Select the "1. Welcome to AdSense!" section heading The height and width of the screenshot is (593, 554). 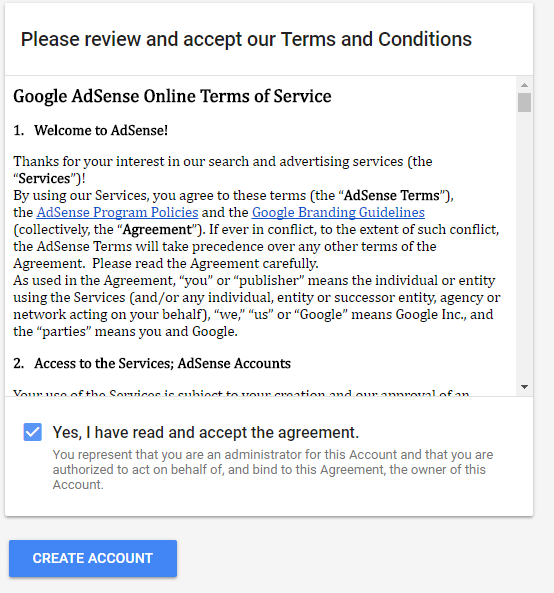[x=91, y=130]
